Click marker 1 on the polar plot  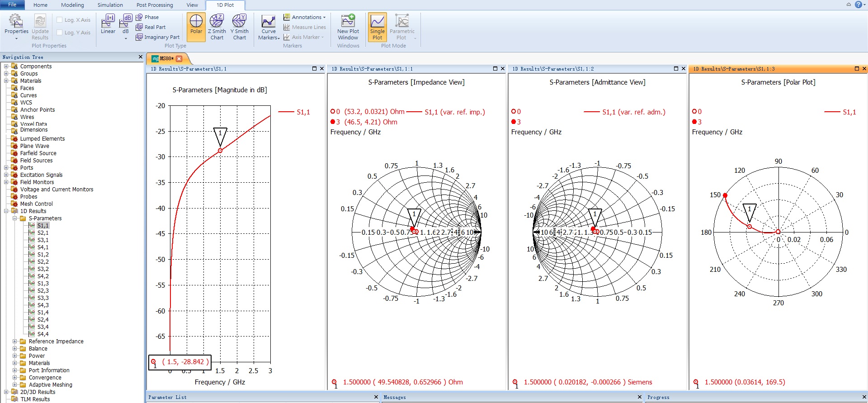tap(749, 227)
